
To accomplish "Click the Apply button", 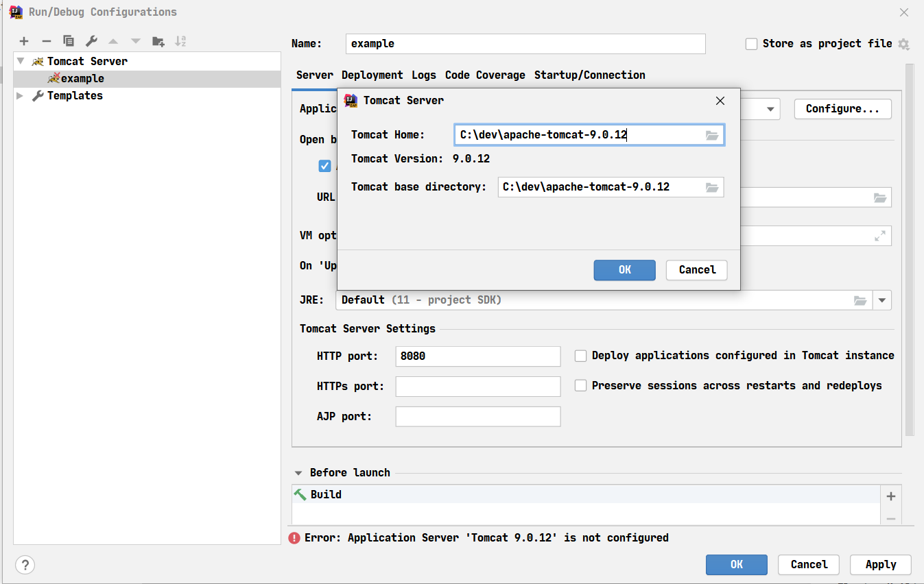I will [880, 565].
